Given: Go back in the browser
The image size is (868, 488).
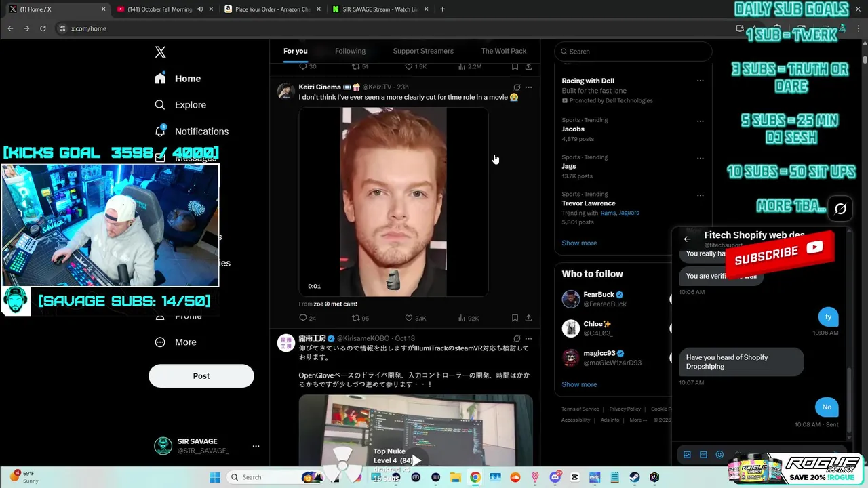Looking at the screenshot, I should coord(10,28).
